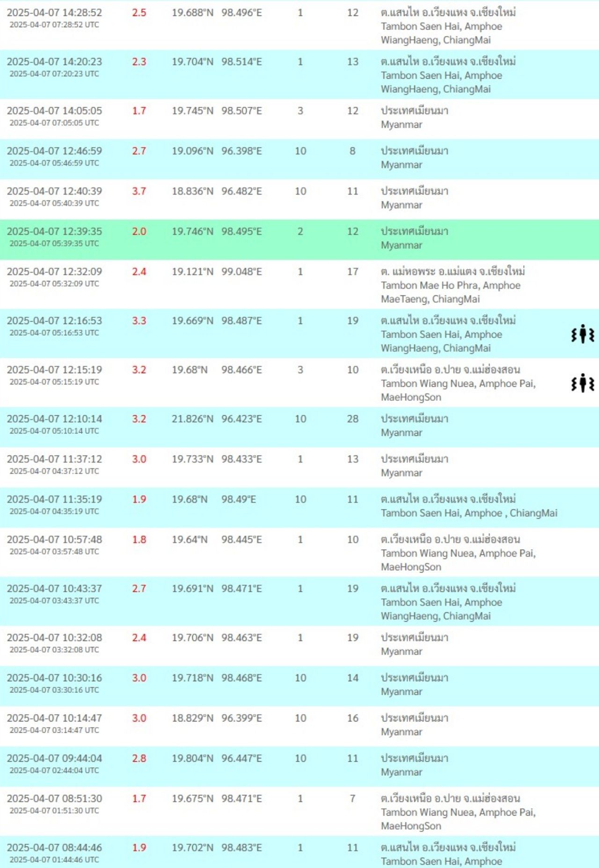The image size is (599, 868).
Task: Open the 2025-04-07 10:14:47 event
Action: point(299,726)
